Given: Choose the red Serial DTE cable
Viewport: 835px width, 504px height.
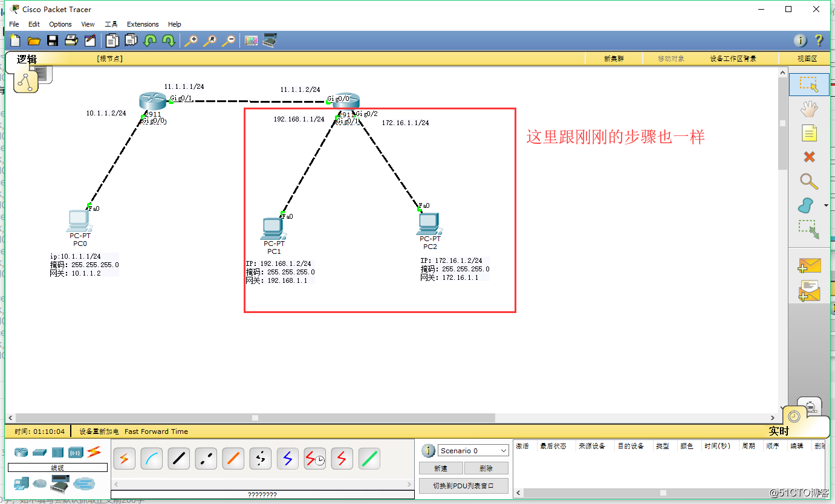Looking at the screenshot, I should [342, 459].
